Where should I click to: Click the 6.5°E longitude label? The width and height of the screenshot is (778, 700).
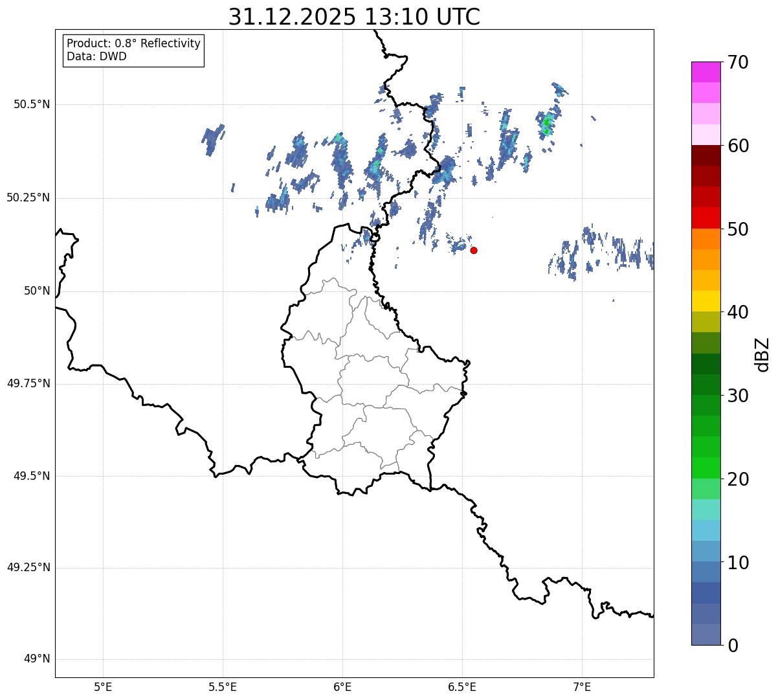(462, 686)
